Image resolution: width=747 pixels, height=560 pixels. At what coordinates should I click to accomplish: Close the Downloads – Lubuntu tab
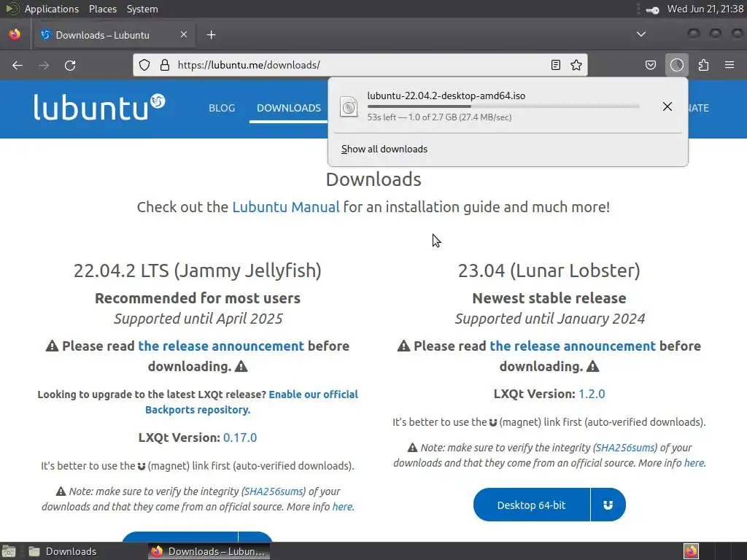tap(183, 35)
